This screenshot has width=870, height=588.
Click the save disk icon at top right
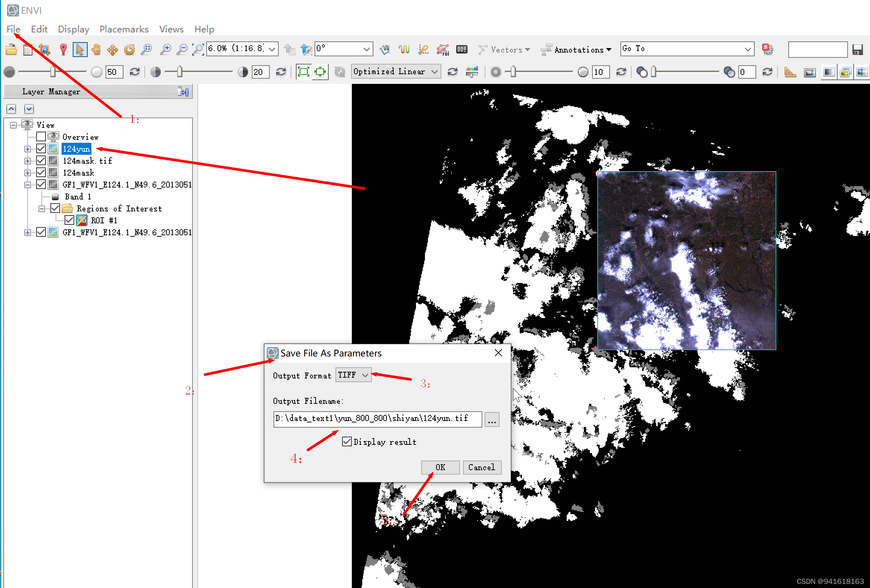pos(857,49)
